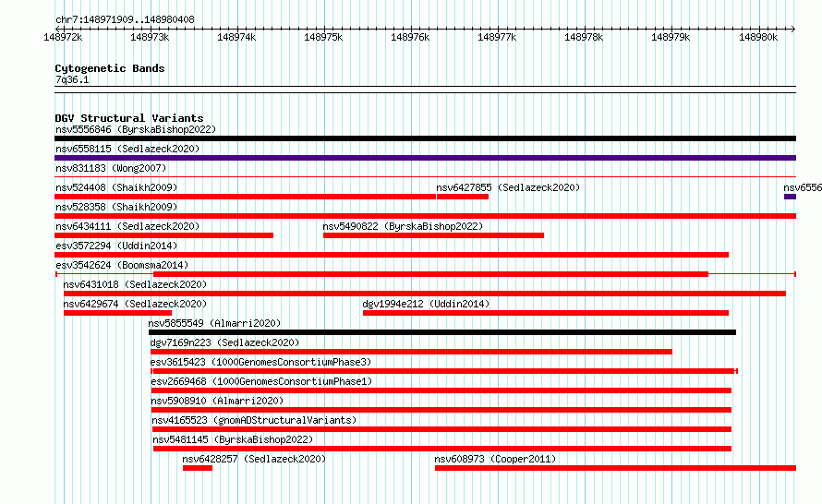Select the red nsv6434111 variant bar
The height and width of the screenshot is (504, 822).
click(164, 235)
